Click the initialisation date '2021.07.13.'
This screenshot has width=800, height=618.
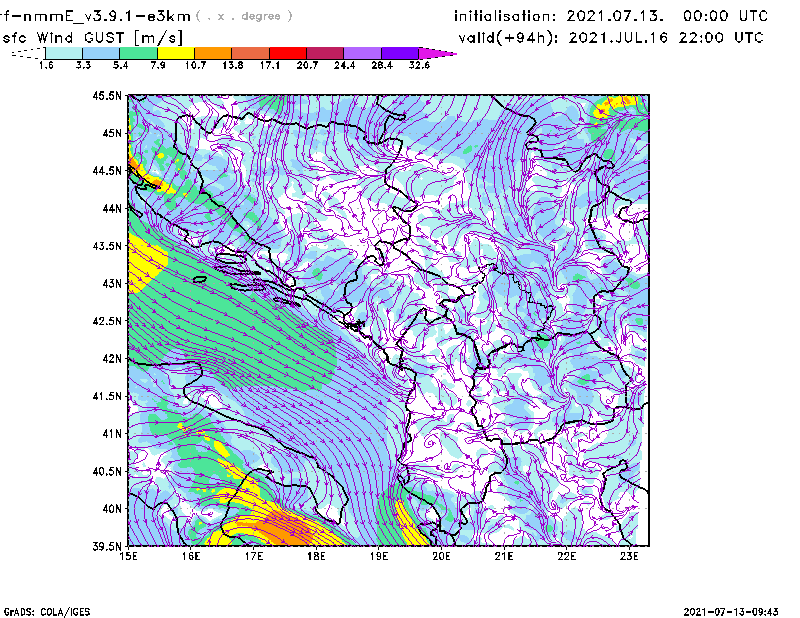pyautogui.click(x=615, y=16)
